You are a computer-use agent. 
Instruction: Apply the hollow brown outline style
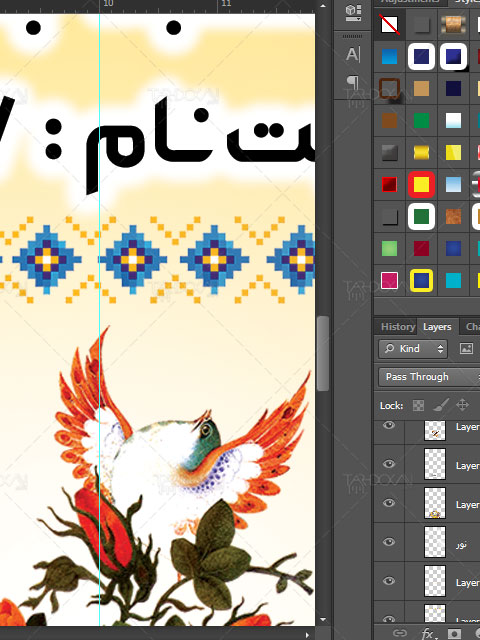point(389,88)
